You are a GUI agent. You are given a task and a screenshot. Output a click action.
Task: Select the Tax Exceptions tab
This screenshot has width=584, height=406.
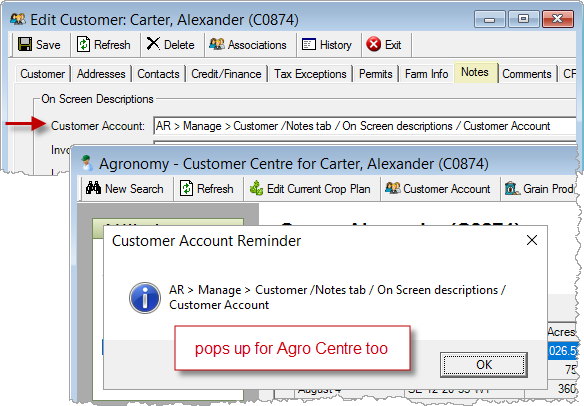pos(310,74)
